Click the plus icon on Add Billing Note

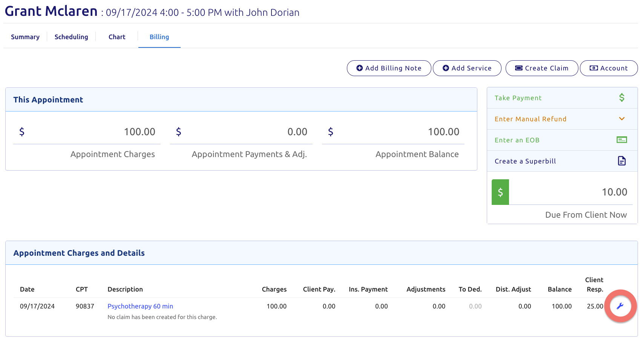[360, 68]
